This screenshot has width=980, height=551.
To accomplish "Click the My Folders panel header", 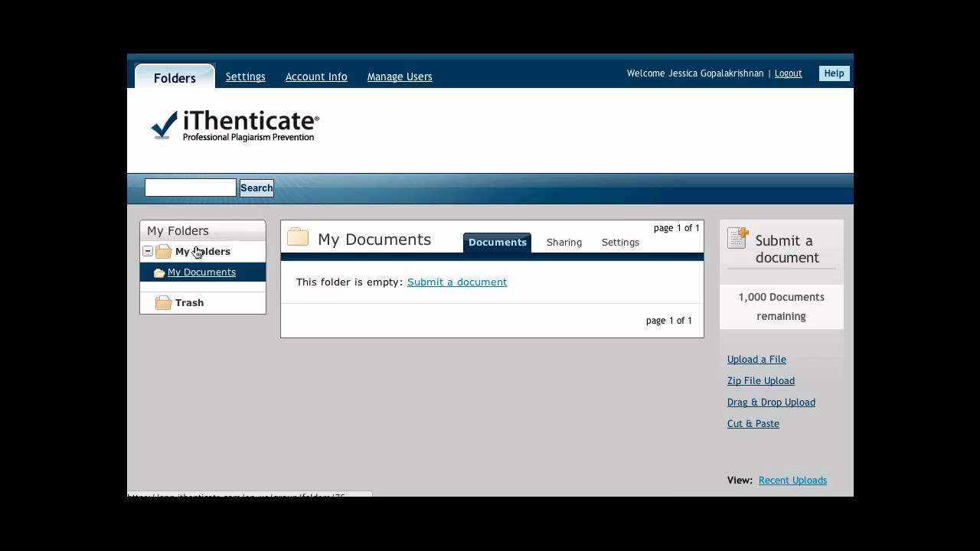I will [x=203, y=230].
